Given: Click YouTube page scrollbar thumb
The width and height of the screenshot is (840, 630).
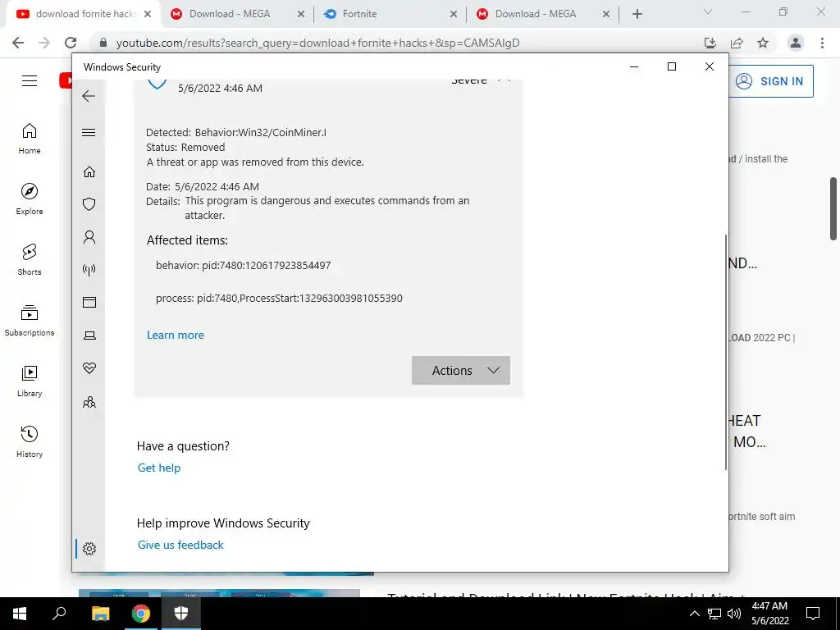Looking at the screenshot, I should click(x=833, y=208).
